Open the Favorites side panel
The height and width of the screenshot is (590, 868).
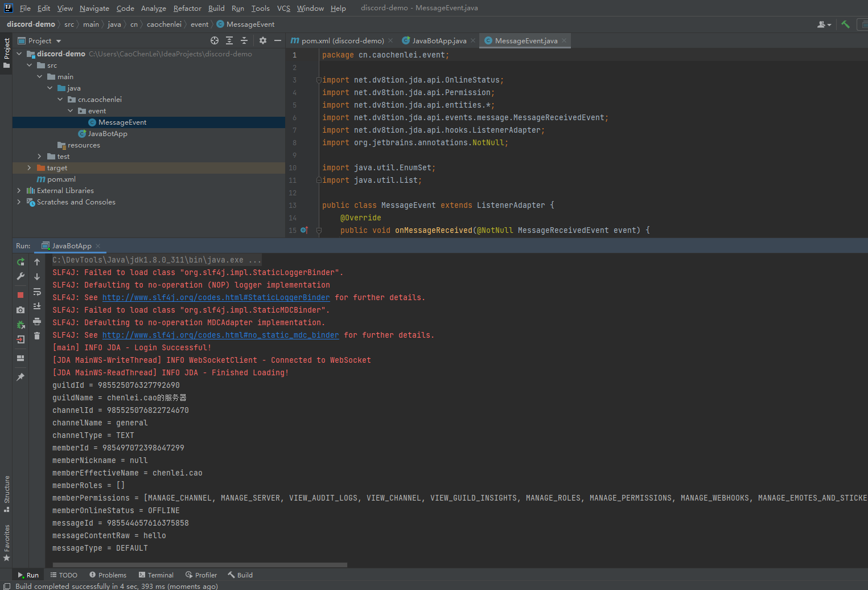(x=7, y=543)
